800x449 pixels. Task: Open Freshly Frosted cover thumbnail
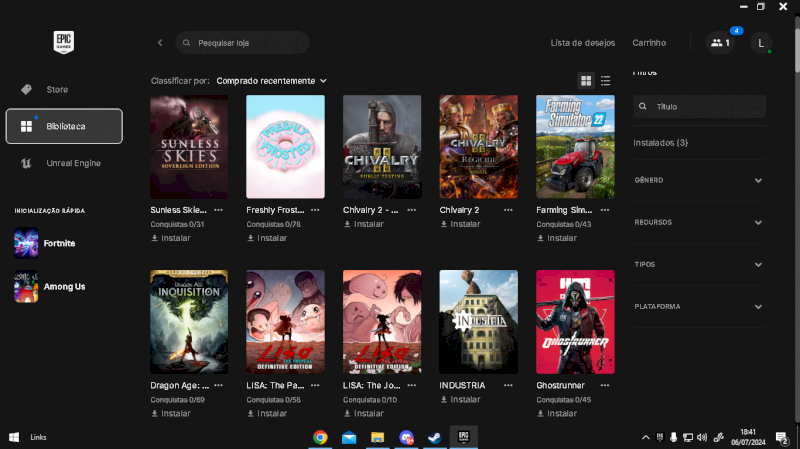285,146
